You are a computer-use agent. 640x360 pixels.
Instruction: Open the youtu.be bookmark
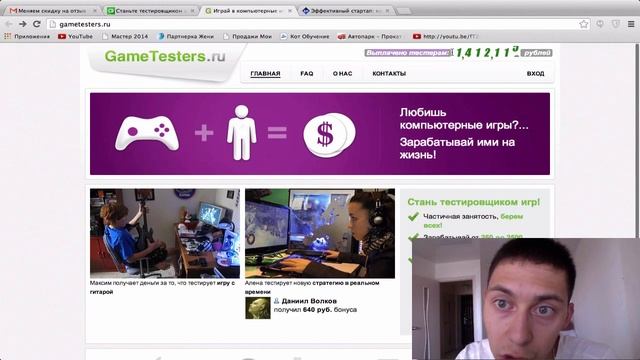tap(445, 36)
